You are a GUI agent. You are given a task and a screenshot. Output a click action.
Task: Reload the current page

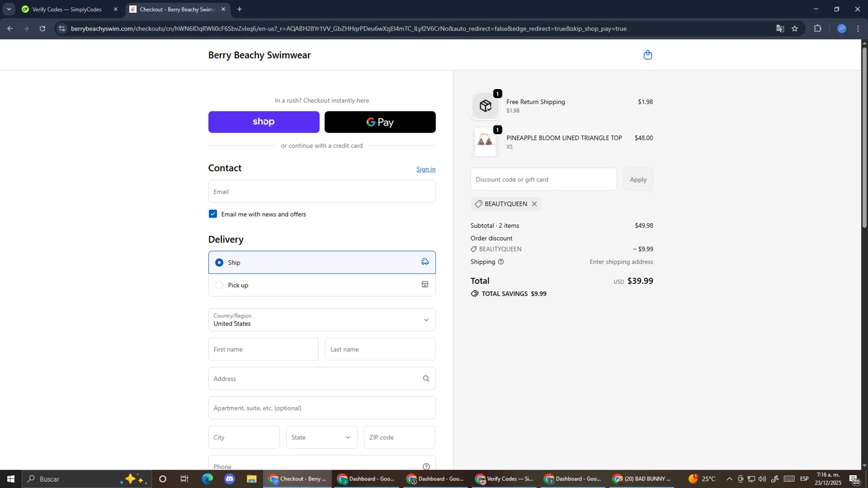[42, 28]
